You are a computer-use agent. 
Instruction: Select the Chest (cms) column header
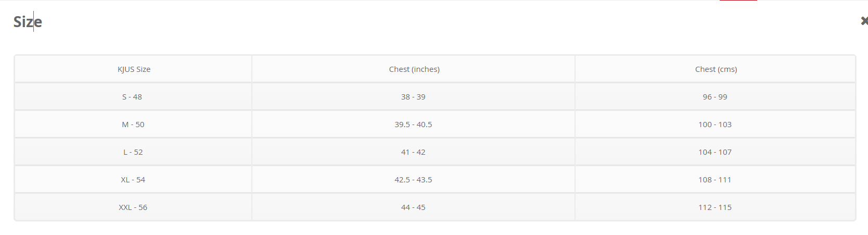(x=716, y=69)
